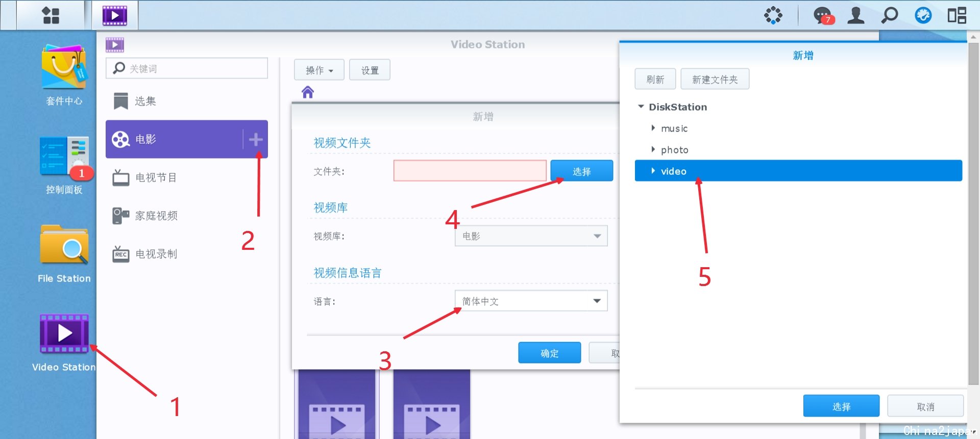Click the film reel icon in 电影
Image resolution: width=980 pixels, height=439 pixels.
120,139
